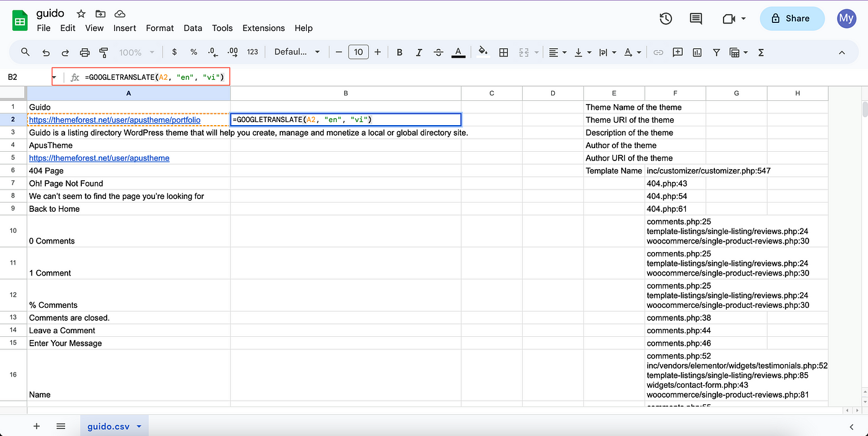Click the search menus magnifier icon
868x436 pixels.
coord(25,52)
